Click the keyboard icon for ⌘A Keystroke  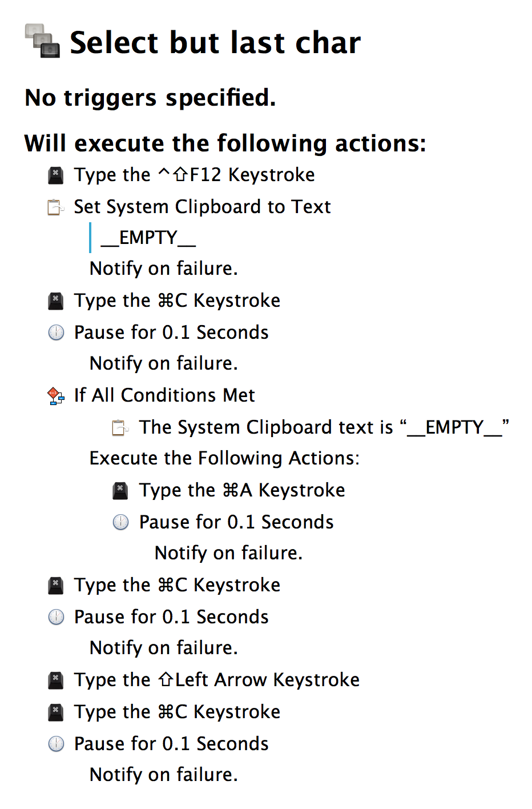click(120, 491)
